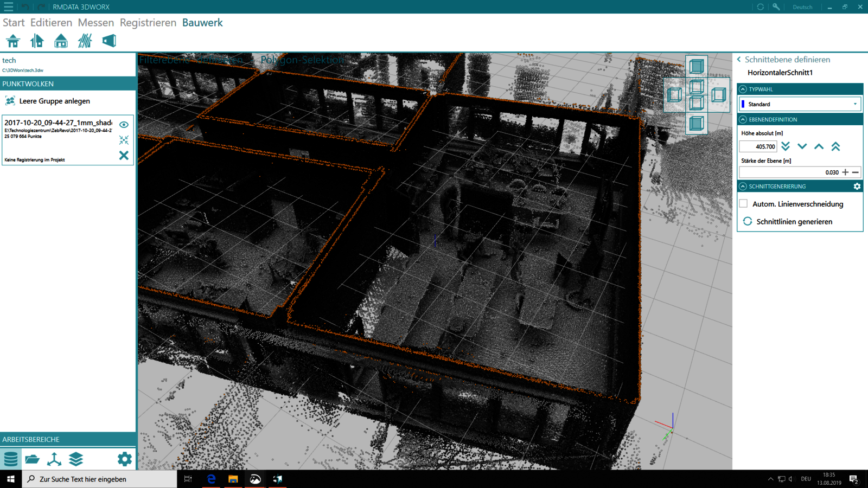The width and height of the screenshot is (868, 488).
Task: Collapse the Typwahl section
Action: coord(743,89)
